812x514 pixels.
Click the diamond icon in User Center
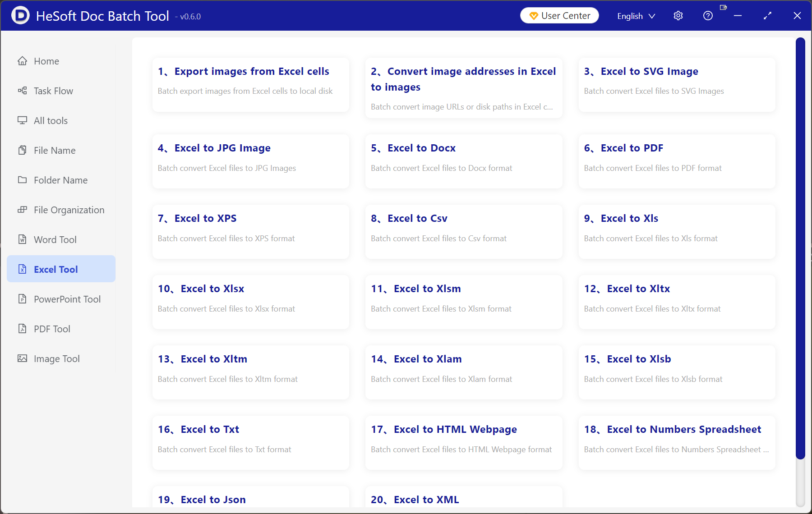pos(534,16)
